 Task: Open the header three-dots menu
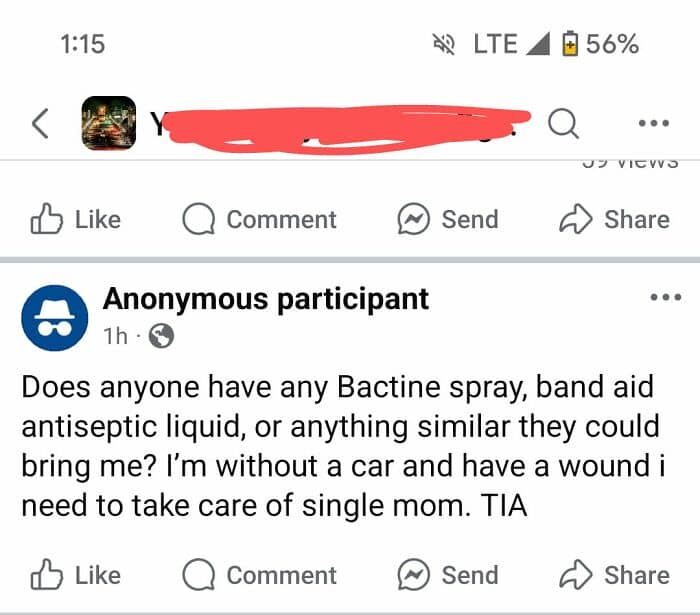coord(654,123)
